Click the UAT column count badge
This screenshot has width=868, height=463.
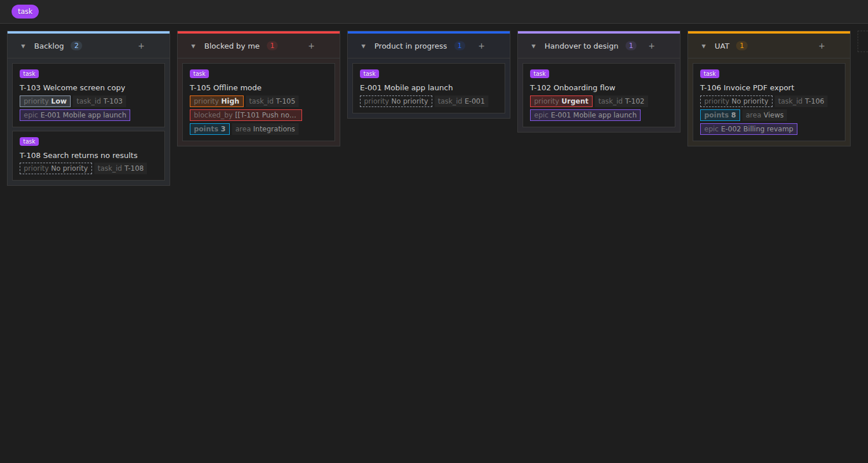741,46
